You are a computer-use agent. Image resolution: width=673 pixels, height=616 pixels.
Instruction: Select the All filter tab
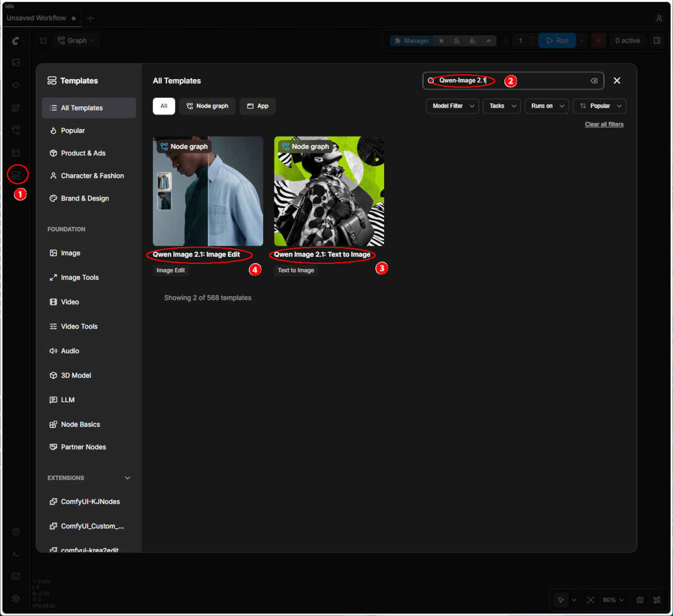tap(164, 106)
